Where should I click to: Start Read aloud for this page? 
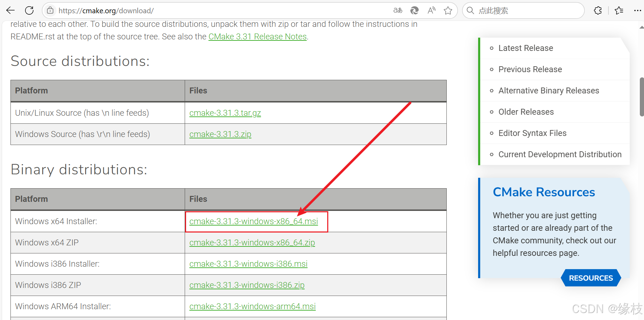[x=431, y=10]
